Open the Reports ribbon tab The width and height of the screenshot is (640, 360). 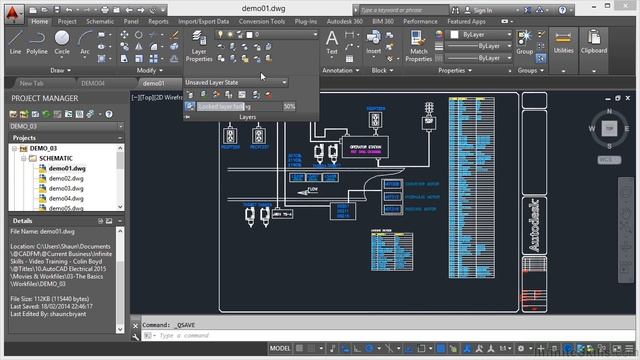158,22
